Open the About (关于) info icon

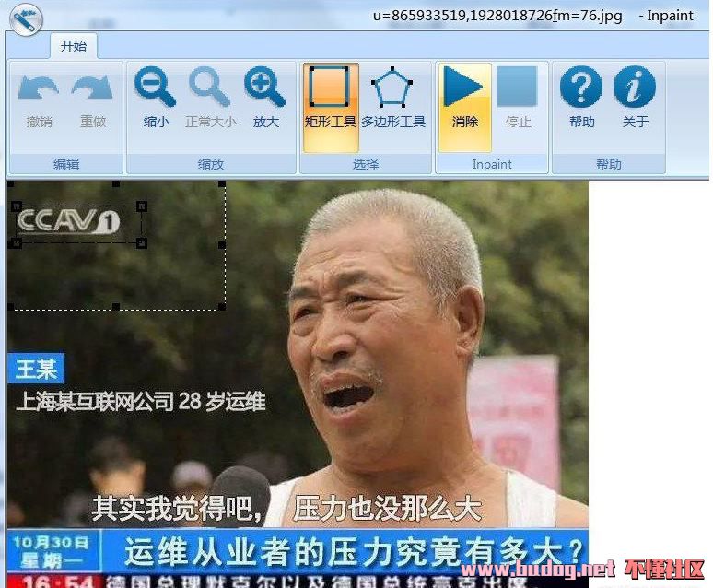[635, 89]
